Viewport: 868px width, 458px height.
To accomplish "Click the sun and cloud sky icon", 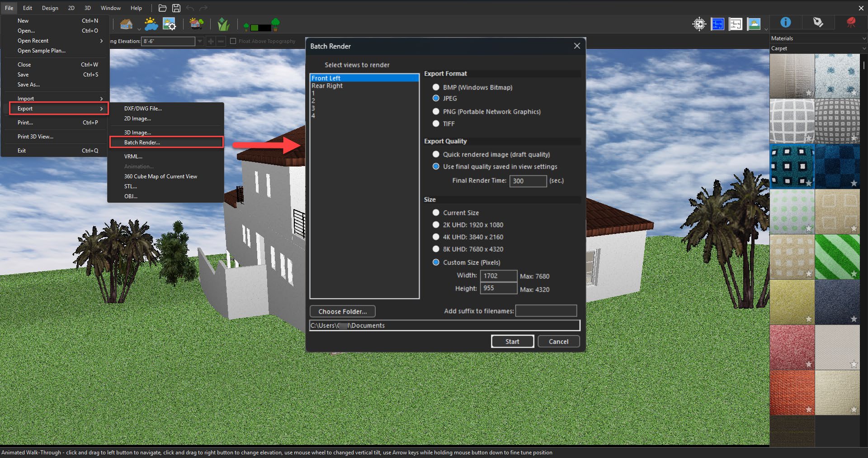I will (151, 24).
